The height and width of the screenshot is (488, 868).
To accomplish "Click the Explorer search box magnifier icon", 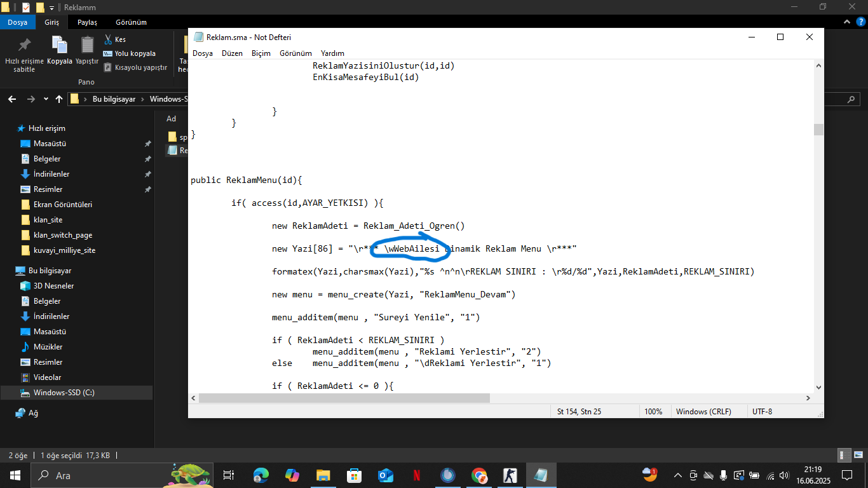I will pyautogui.click(x=851, y=99).
